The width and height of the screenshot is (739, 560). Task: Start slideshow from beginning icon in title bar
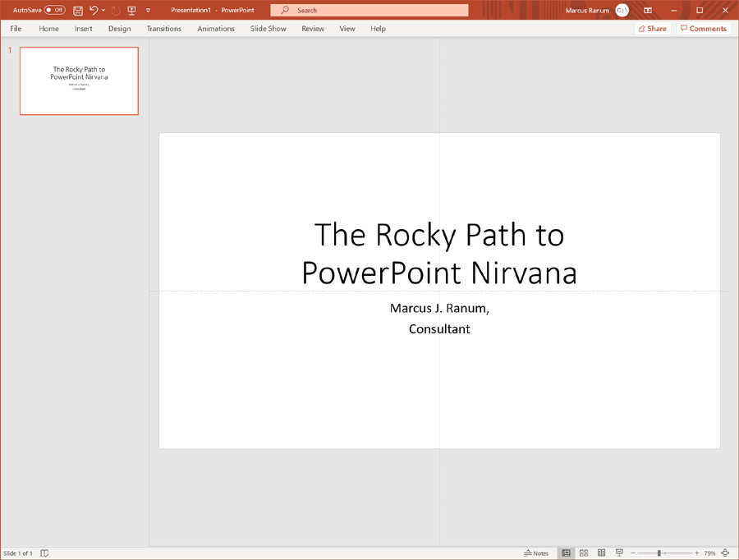coord(132,11)
